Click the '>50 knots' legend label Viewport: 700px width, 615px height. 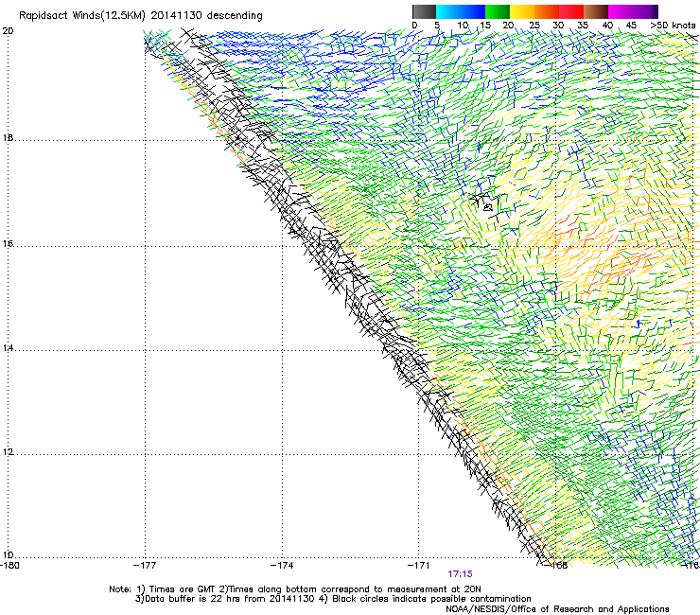(x=674, y=26)
